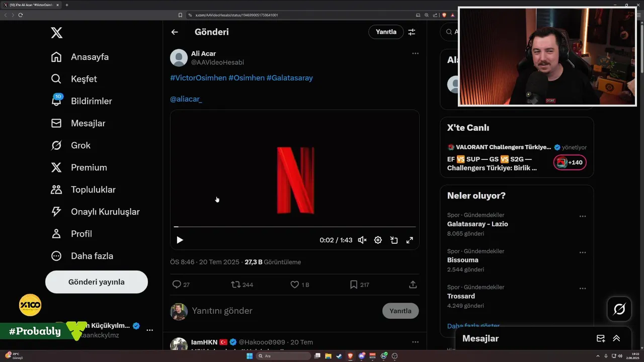Reload the browser page
Image resolution: width=644 pixels, height=362 pixels.
point(20,15)
